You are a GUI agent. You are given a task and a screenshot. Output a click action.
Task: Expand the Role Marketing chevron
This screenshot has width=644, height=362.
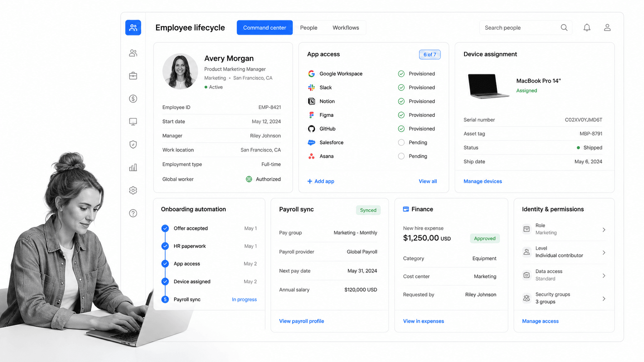(x=604, y=230)
